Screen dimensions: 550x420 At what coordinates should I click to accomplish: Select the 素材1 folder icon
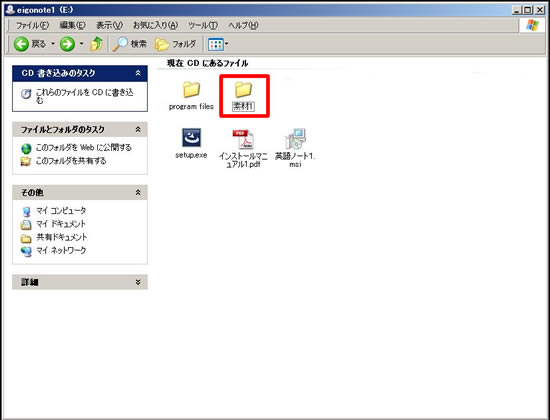(x=243, y=89)
